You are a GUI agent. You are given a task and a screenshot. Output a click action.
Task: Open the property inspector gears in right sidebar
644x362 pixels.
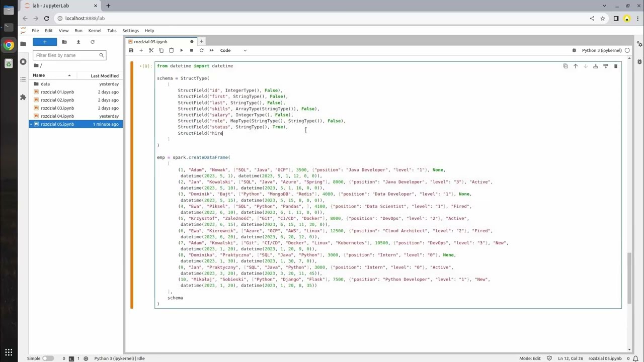(639, 44)
